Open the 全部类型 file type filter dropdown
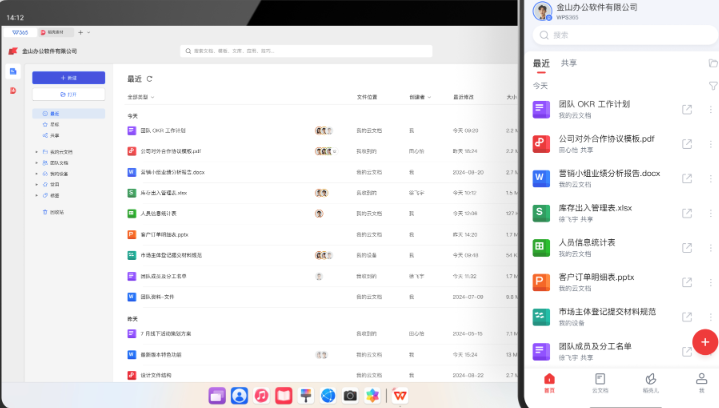Viewport: 719px width, 408px height. coord(140,97)
